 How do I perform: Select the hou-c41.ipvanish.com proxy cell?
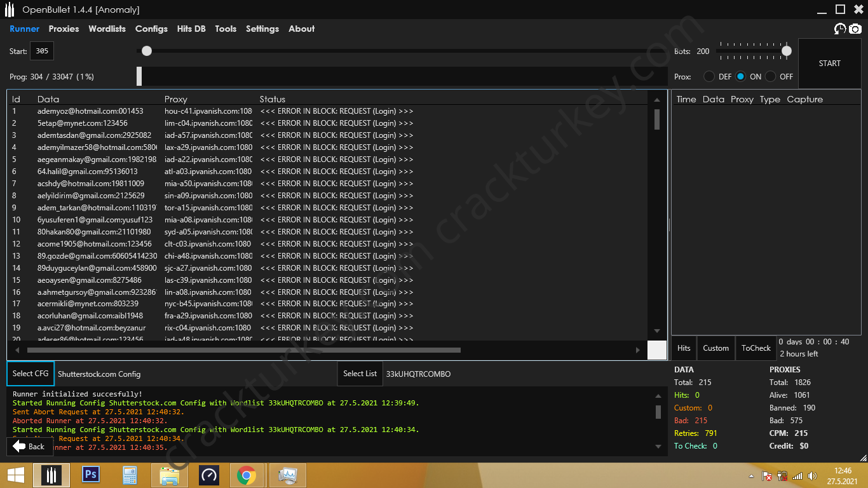click(208, 111)
